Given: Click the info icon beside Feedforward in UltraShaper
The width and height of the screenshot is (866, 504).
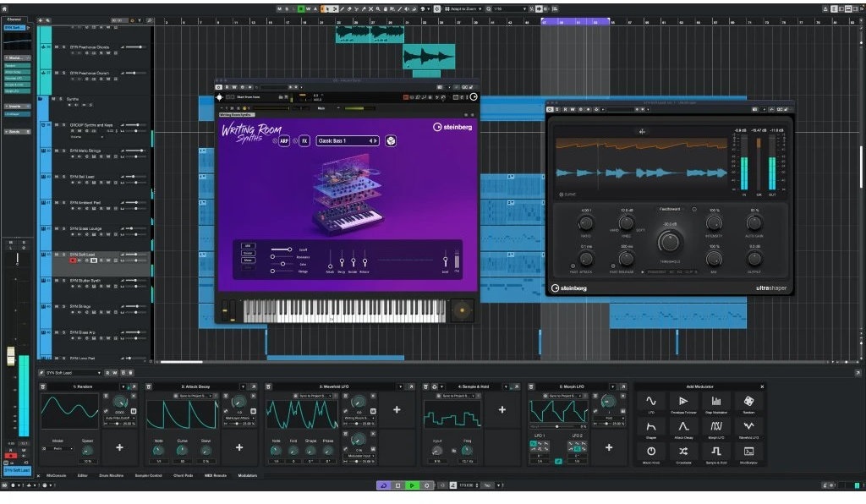Looking at the screenshot, I should (694, 209).
